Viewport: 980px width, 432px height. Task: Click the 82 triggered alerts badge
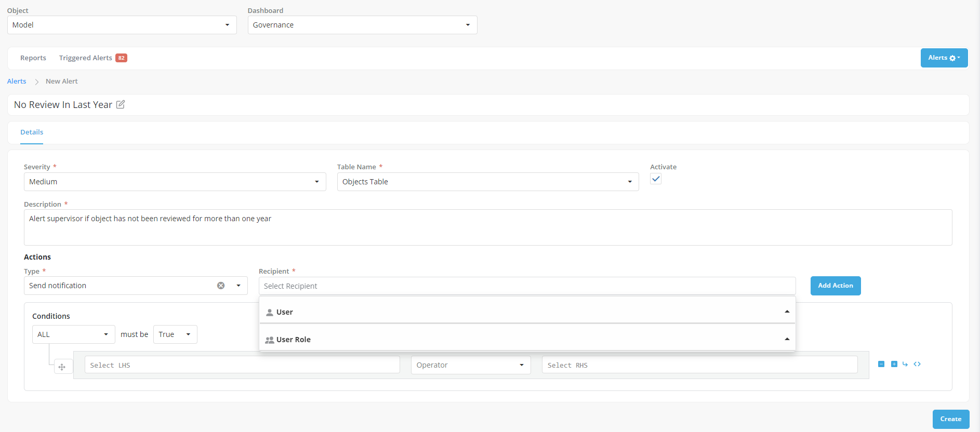pos(121,58)
